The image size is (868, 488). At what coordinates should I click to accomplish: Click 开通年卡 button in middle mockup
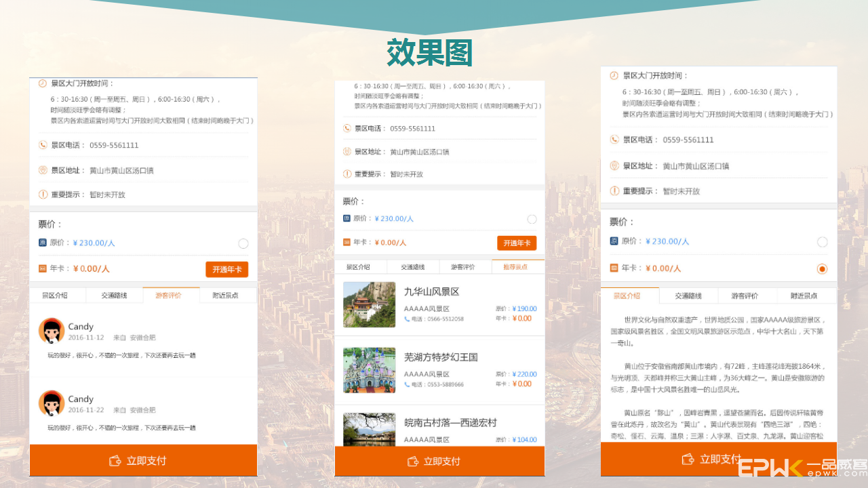517,243
